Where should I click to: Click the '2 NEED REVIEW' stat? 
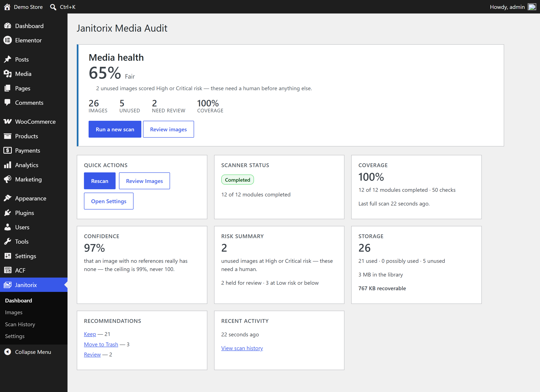tap(169, 106)
